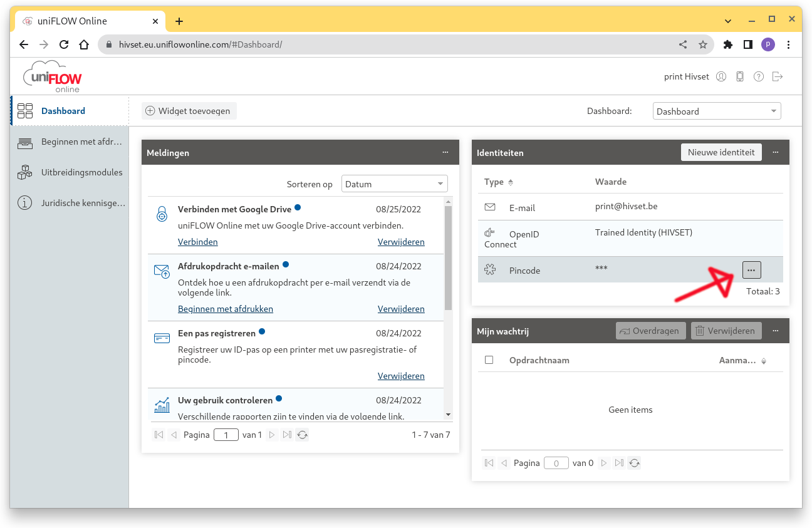This screenshot has width=812, height=528.
Task: Click the Verwijderen button in Mijn wachtrij
Action: 726,331
